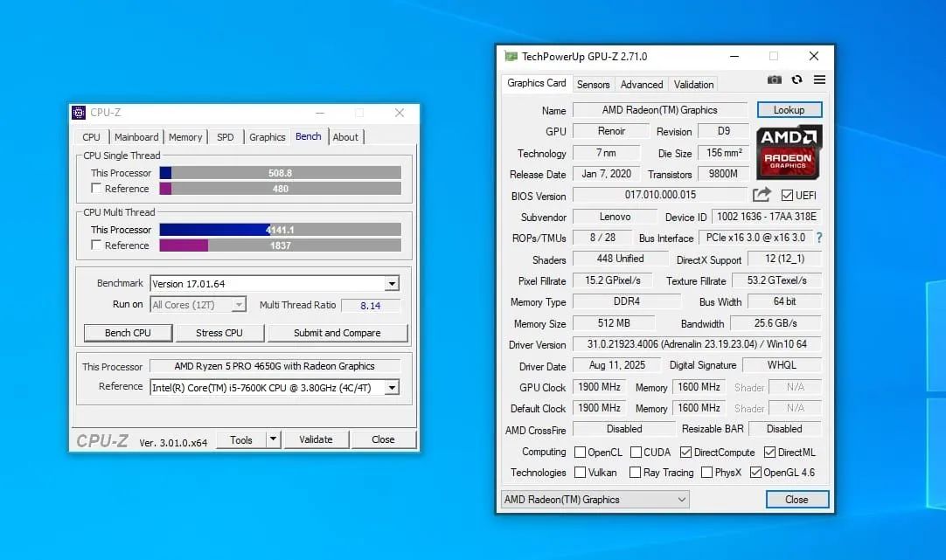Minimize the GPU-Z window
The width and height of the screenshot is (946, 560).
tap(734, 56)
